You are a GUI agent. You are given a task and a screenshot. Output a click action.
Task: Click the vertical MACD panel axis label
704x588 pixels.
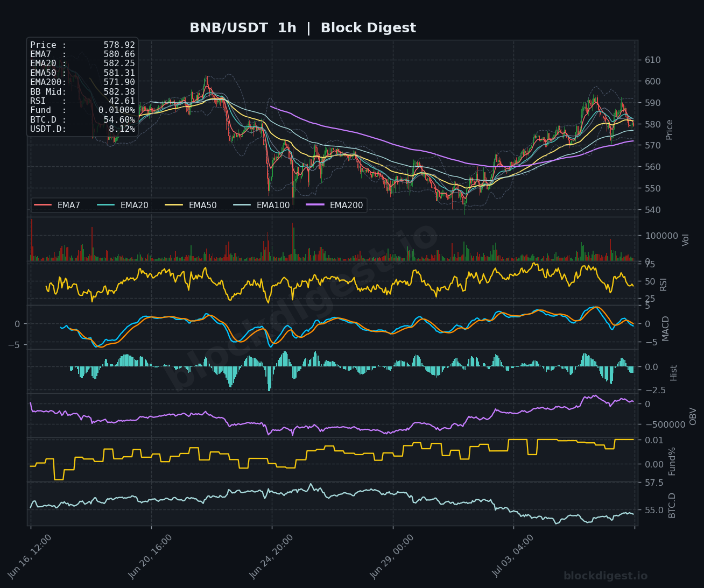[665, 328]
